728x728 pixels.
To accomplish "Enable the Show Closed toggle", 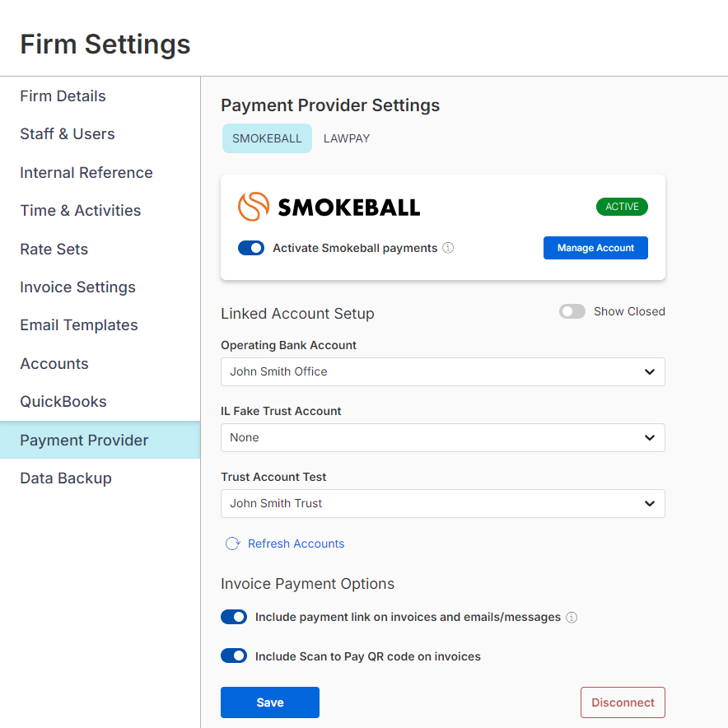I will (x=572, y=311).
